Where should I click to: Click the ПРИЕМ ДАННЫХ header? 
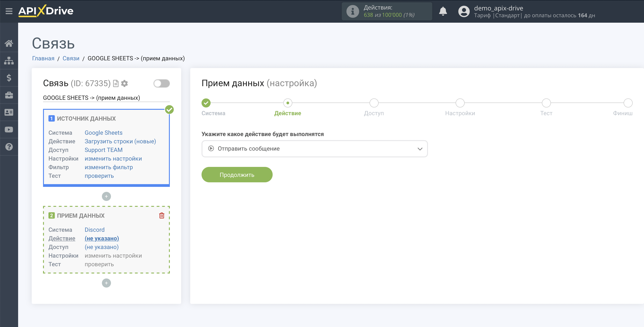point(81,216)
